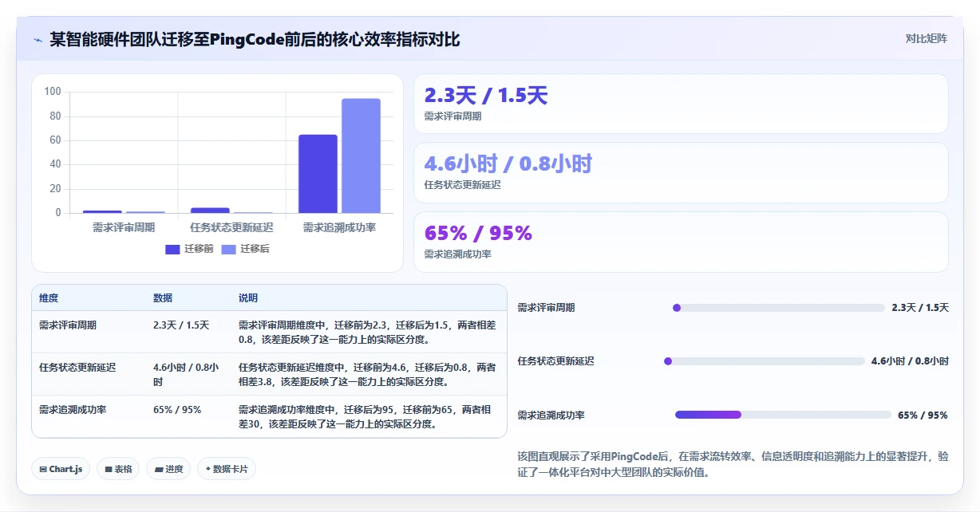Image resolution: width=980 pixels, height=512 pixels.
Task: Click the main title about PingCode migration
Action: click(255, 39)
